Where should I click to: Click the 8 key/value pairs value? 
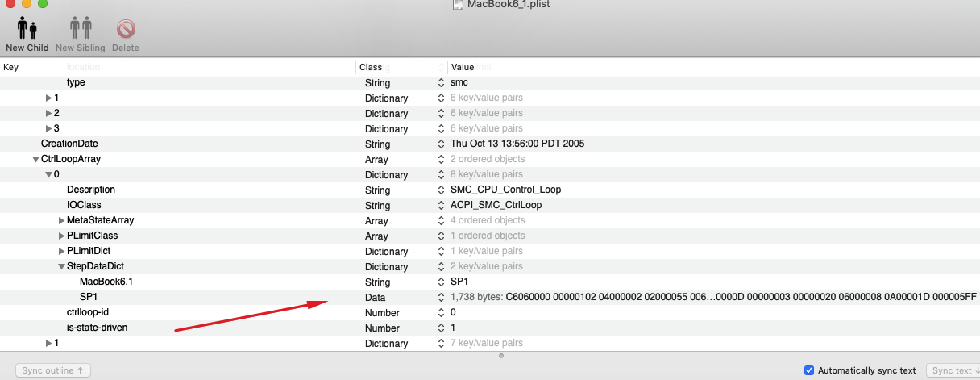coord(486,175)
